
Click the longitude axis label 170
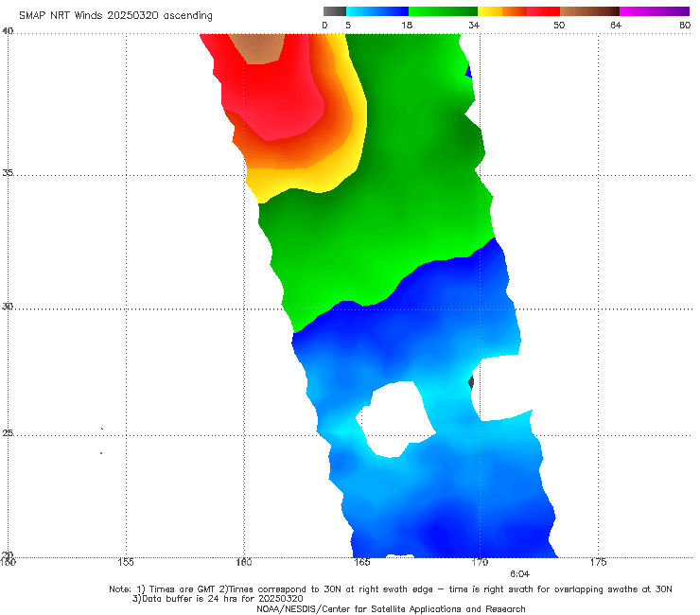(x=480, y=562)
